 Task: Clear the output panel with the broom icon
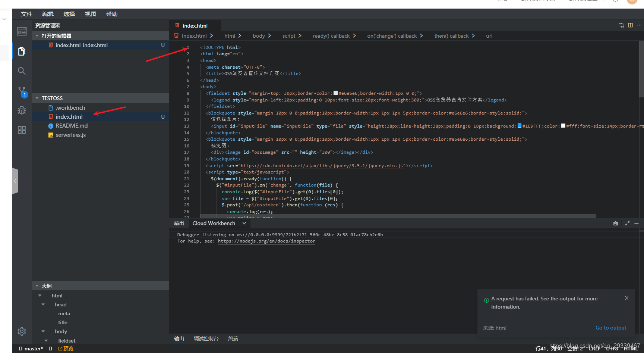coord(616,223)
